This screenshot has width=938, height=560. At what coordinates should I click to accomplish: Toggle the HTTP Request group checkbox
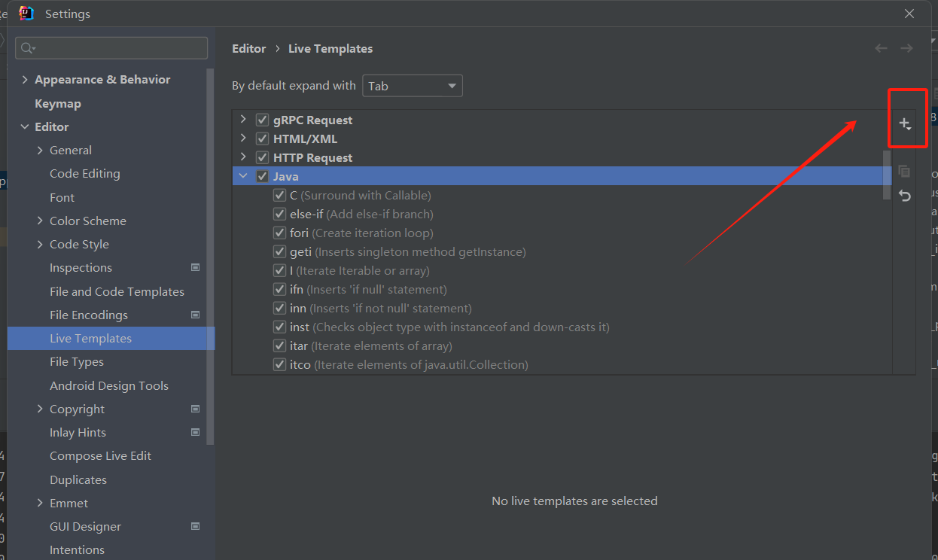coord(262,157)
